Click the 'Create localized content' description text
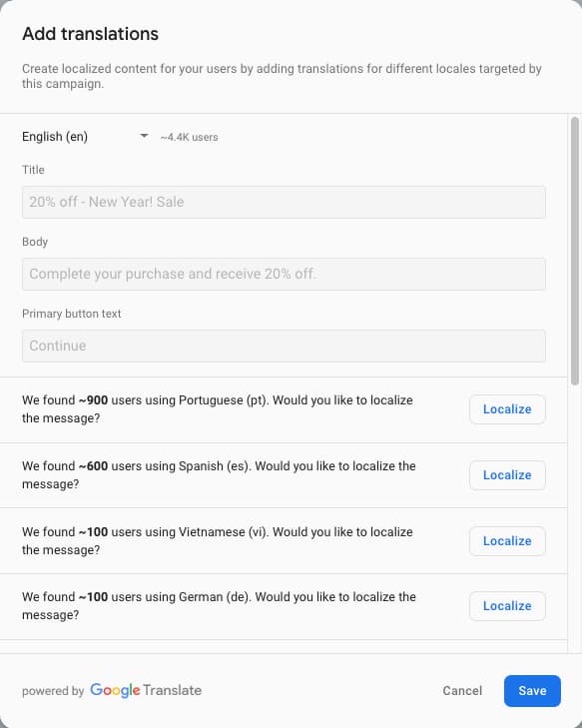Image resolution: width=582 pixels, height=728 pixels. tap(282, 76)
